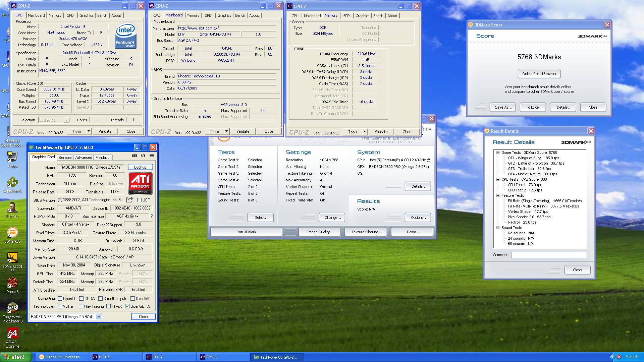Open the GPU-Z hamburger menu icon

tap(152, 156)
